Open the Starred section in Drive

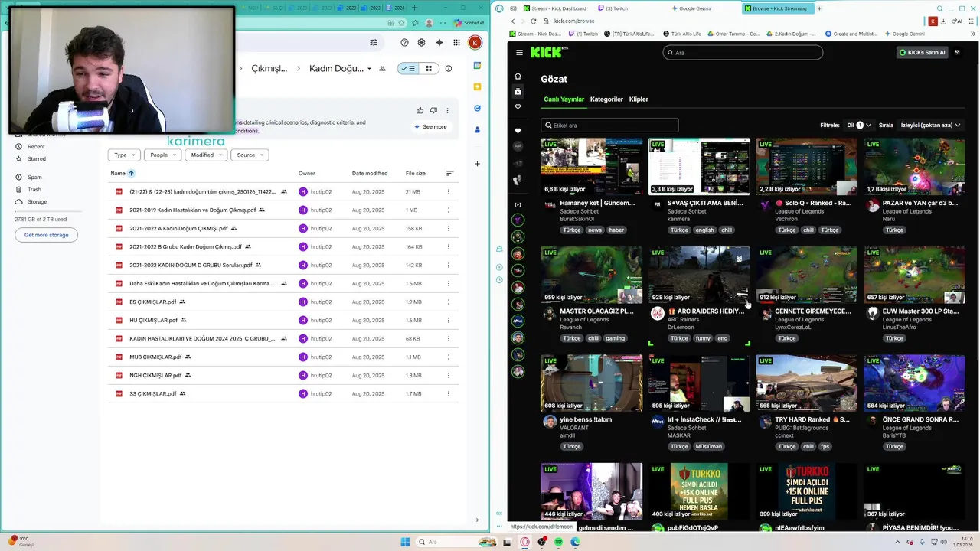[x=37, y=158]
